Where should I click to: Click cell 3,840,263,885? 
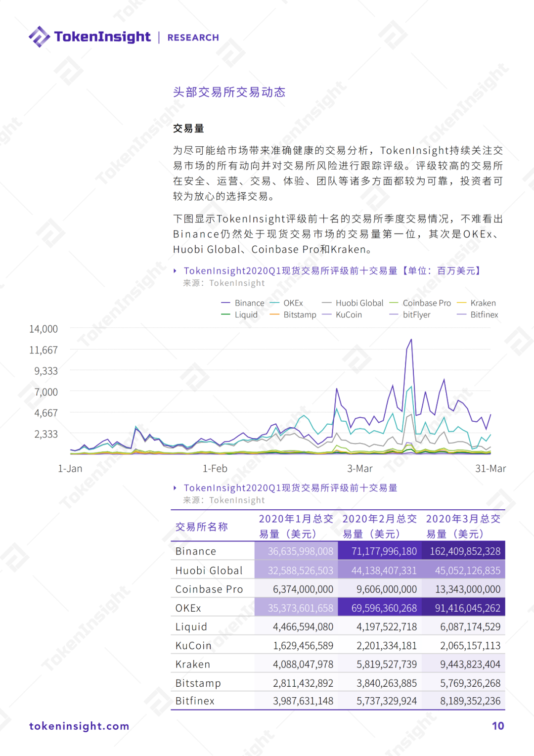point(380,683)
